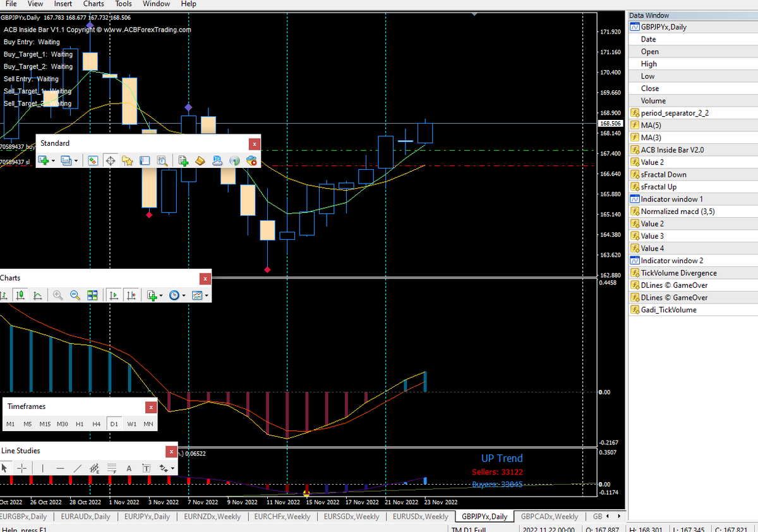Screen dimensions: 758x532
Task: Select the text label tool
Action: pyautogui.click(x=147, y=468)
